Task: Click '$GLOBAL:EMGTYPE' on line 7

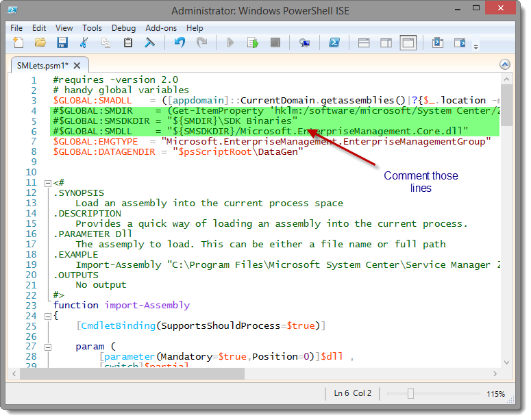Action: click(x=95, y=142)
